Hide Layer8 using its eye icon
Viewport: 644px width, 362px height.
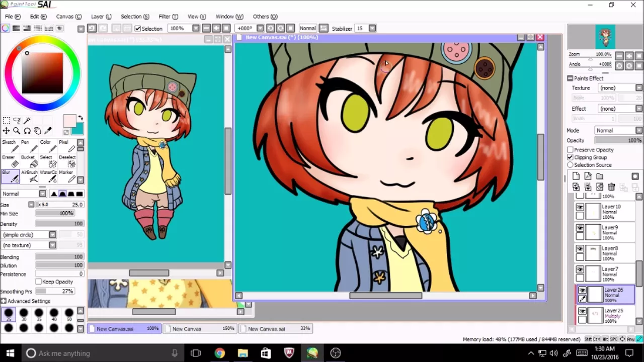(x=580, y=249)
